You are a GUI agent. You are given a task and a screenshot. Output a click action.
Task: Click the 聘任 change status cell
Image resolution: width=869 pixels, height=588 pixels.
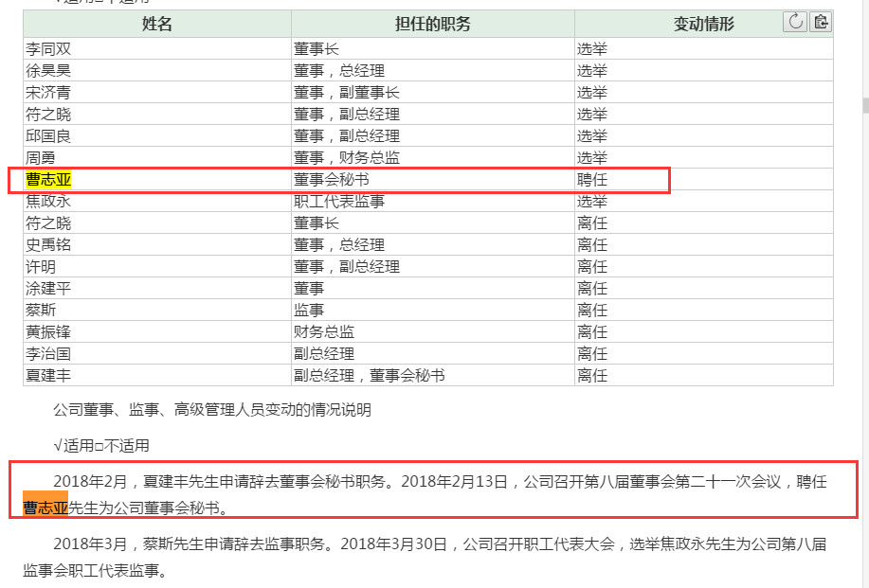pos(592,180)
